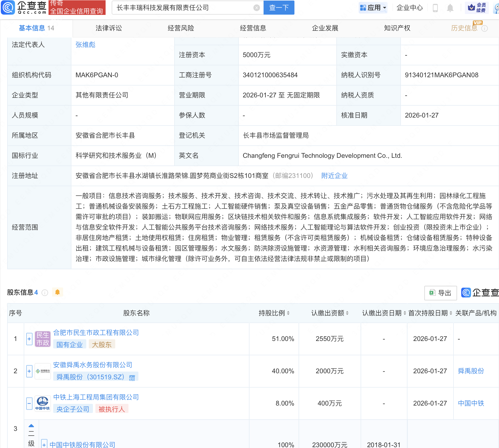Toggle the shareholder change alert bell
The height and width of the screenshot is (448, 499).
coord(57,292)
